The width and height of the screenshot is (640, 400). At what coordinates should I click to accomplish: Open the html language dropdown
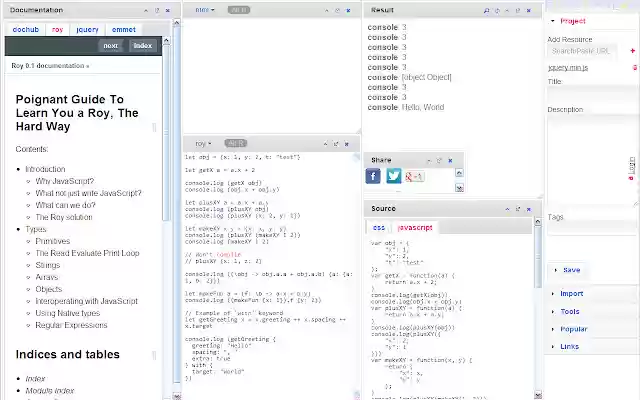pyautogui.click(x=204, y=10)
